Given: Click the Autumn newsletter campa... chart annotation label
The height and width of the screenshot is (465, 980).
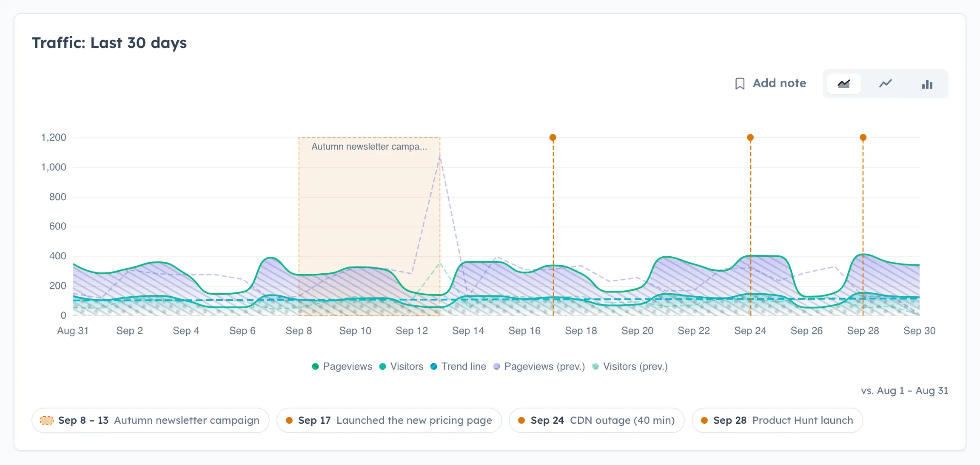Looking at the screenshot, I should pos(369,147).
